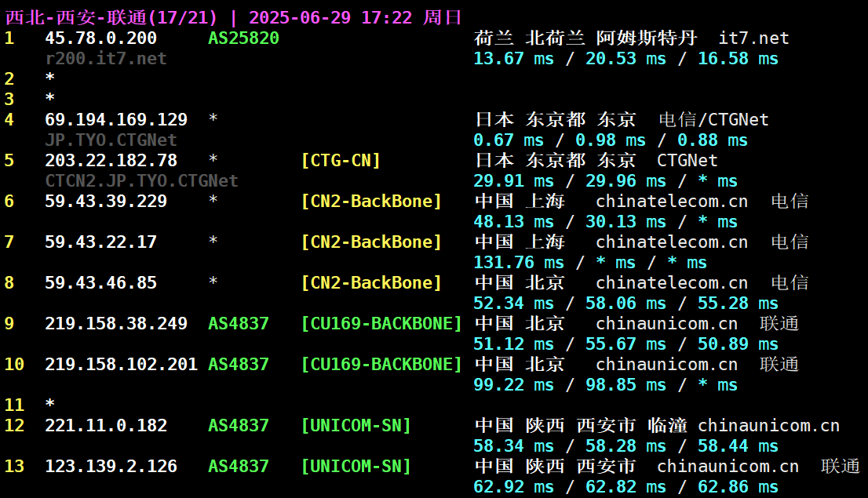Click AS4837 on hop 9
This screenshot has height=498, width=868.
coord(239,323)
